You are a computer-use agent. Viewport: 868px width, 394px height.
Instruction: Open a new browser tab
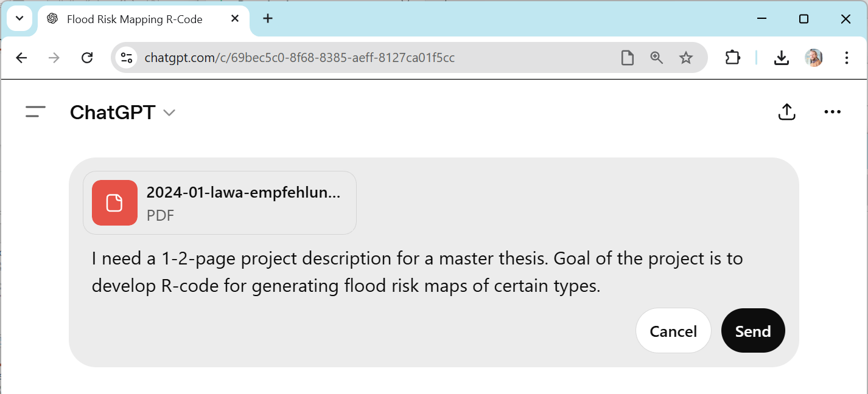[268, 18]
